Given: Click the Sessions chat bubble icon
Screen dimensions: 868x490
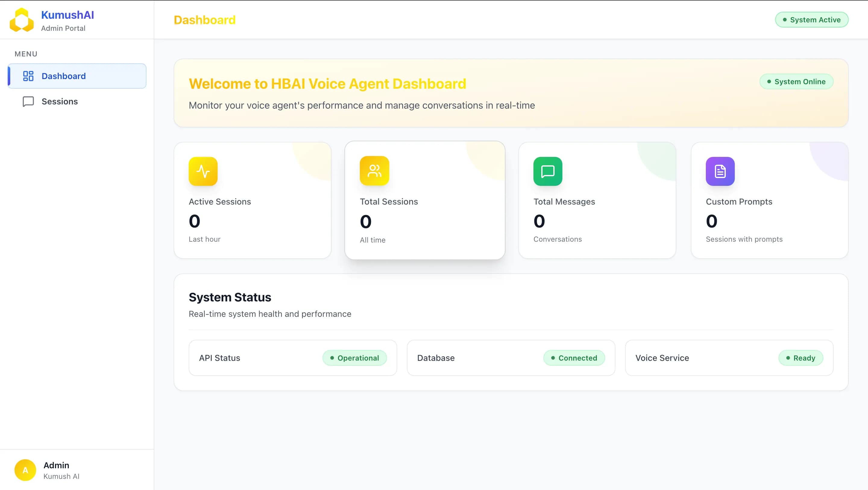Looking at the screenshot, I should pyautogui.click(x=28, y=101).
